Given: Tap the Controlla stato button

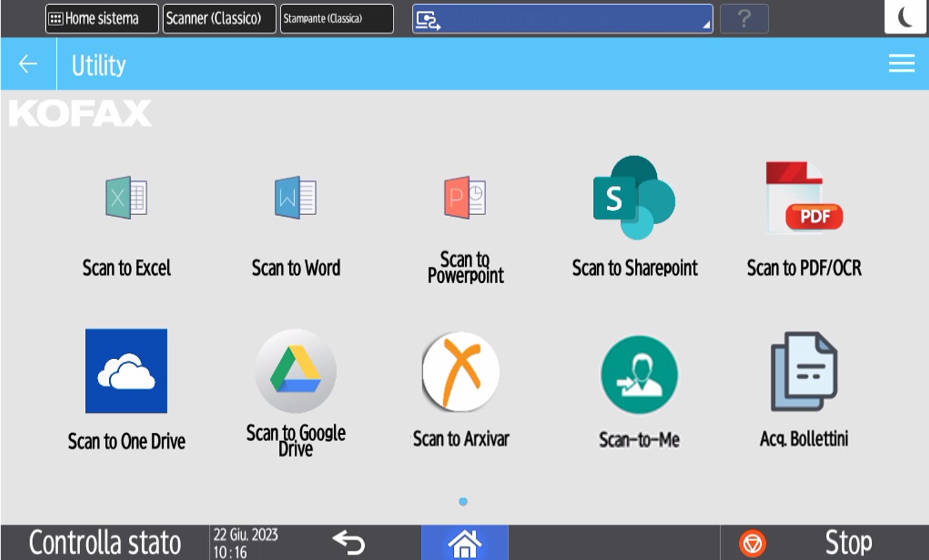Looking at the screenshot, I should 105,543.
